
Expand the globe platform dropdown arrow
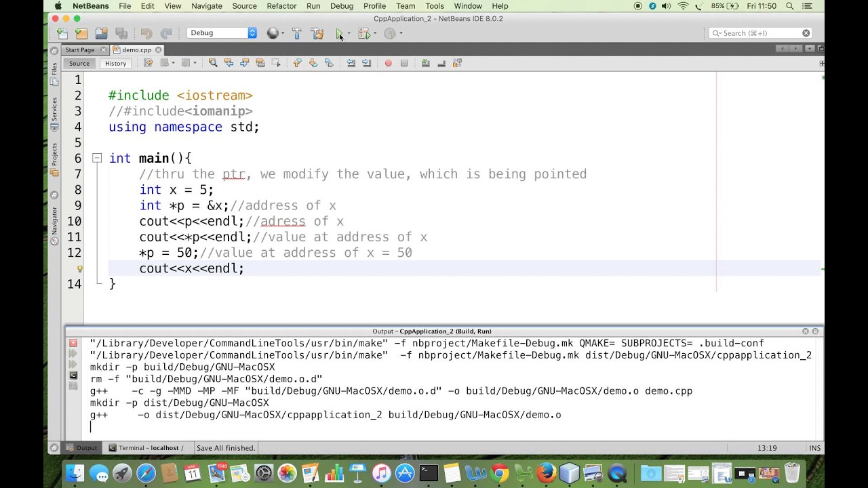click(283, 33)
